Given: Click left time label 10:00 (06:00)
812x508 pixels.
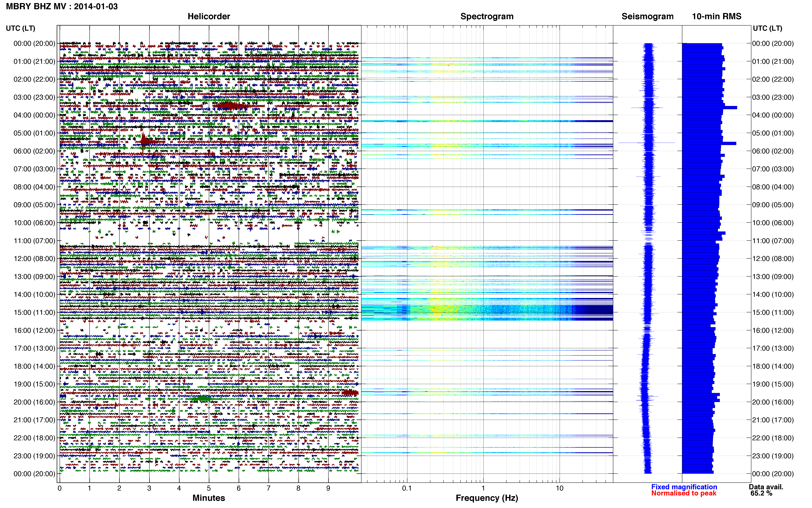Looking at the screenshot, I should pyautogui.click(x=34, y=223).
